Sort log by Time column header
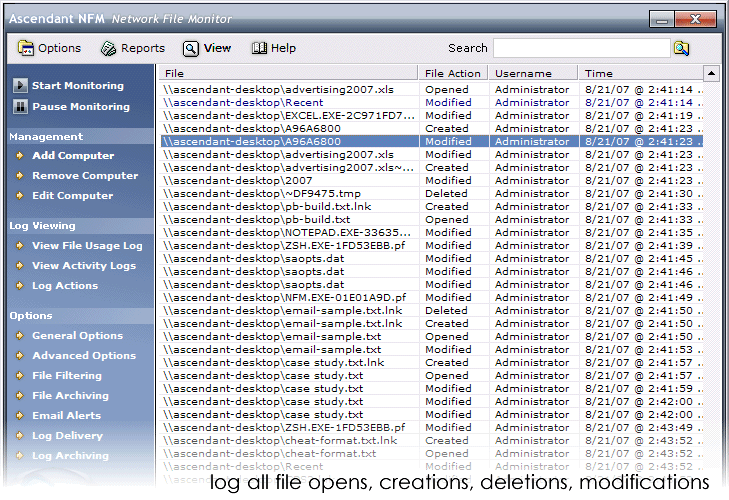Viewport: 729px width, 500px height. pos(640,73)
